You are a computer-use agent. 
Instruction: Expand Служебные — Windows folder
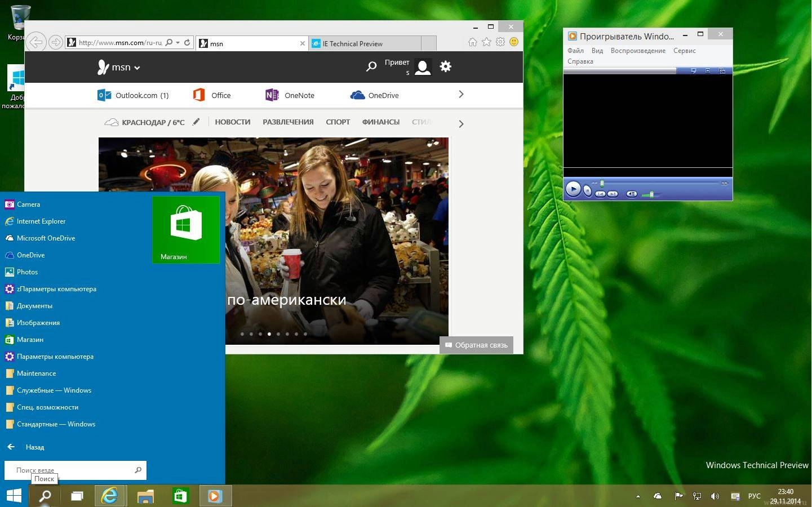48,390
